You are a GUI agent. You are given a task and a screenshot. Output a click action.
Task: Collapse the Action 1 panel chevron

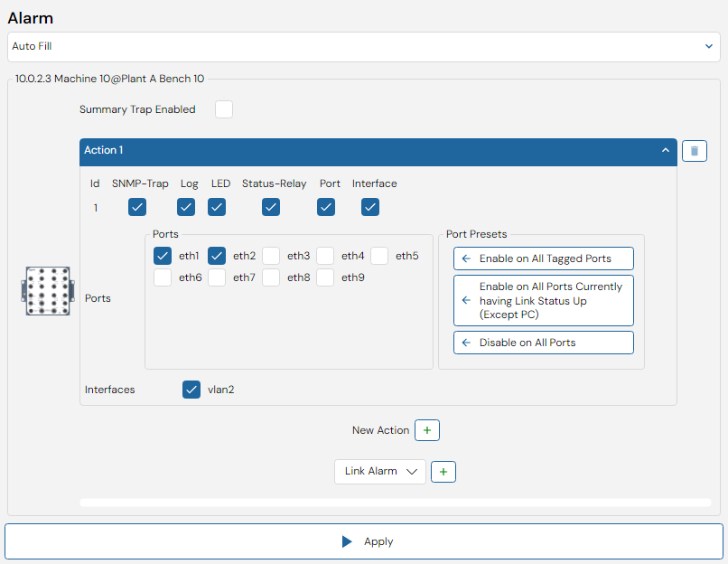point(666,150)
